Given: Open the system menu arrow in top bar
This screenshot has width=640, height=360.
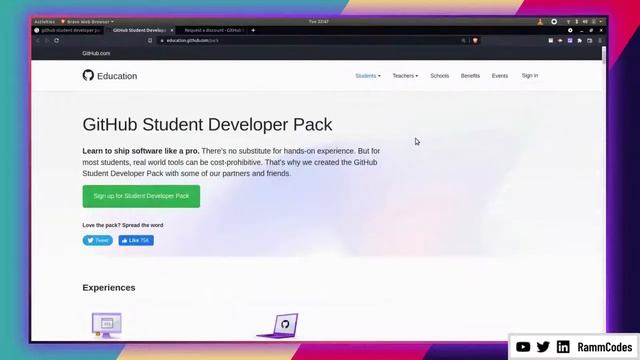Looking at the screenshot, I should (601, 22).
